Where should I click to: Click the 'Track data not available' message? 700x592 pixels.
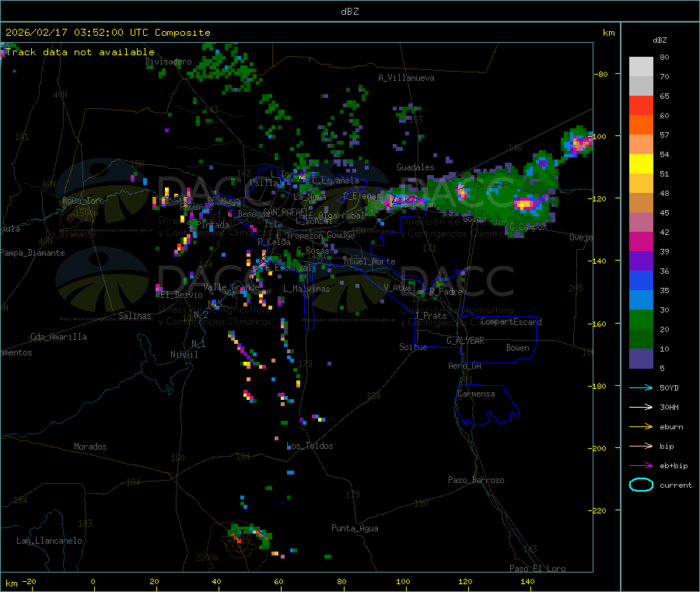(x=80, y=52)
